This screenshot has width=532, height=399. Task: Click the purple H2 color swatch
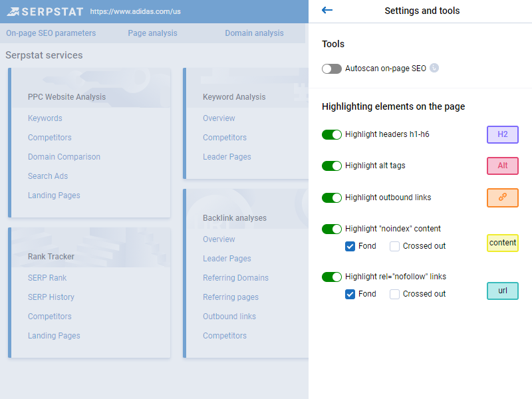click(503, 134)
